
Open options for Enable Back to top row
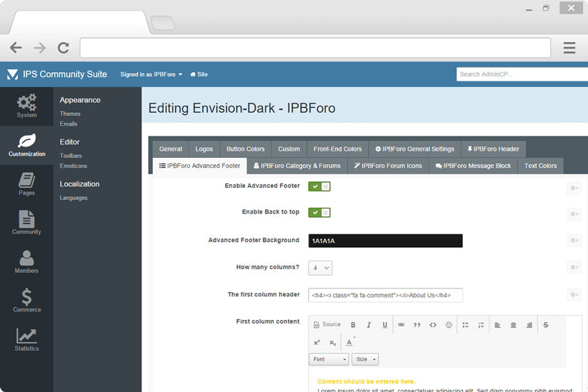pos(574,214)
